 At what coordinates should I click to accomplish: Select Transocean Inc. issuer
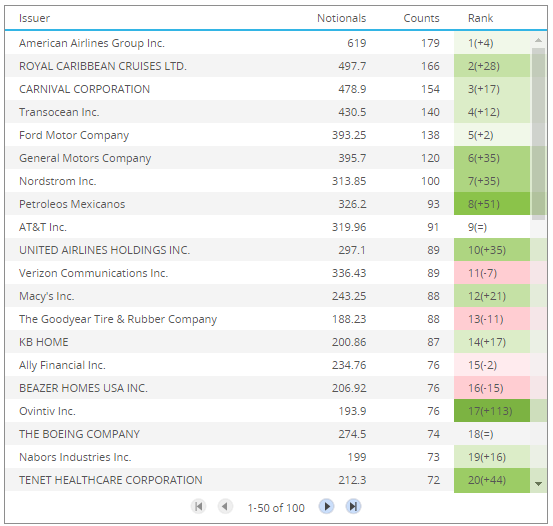point(59,112)
